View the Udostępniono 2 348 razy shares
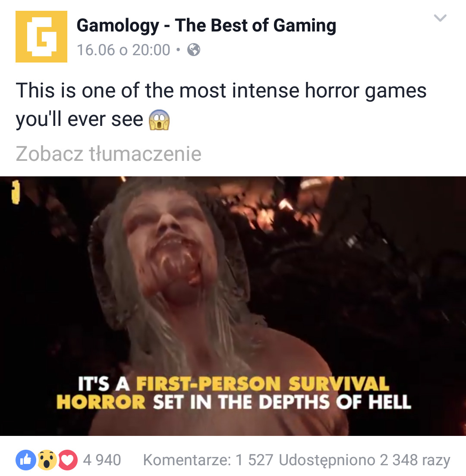Viewport: 466px width, 476px height. 364,460
